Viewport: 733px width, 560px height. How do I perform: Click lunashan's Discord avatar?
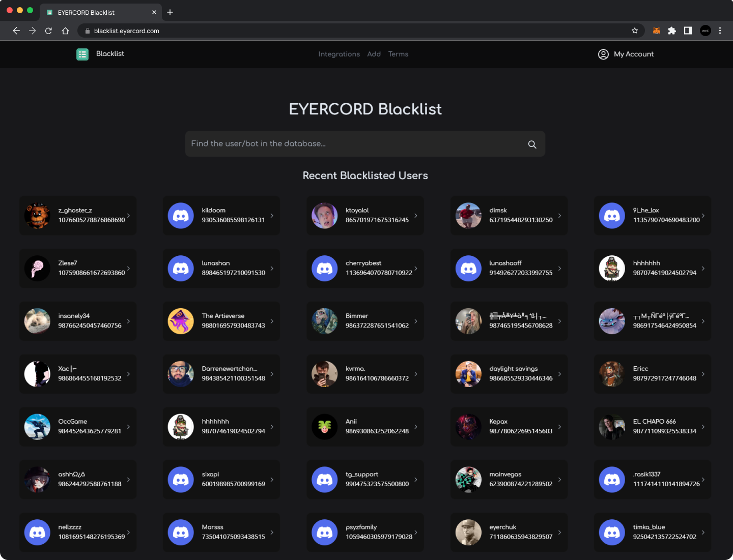[181, 269]
